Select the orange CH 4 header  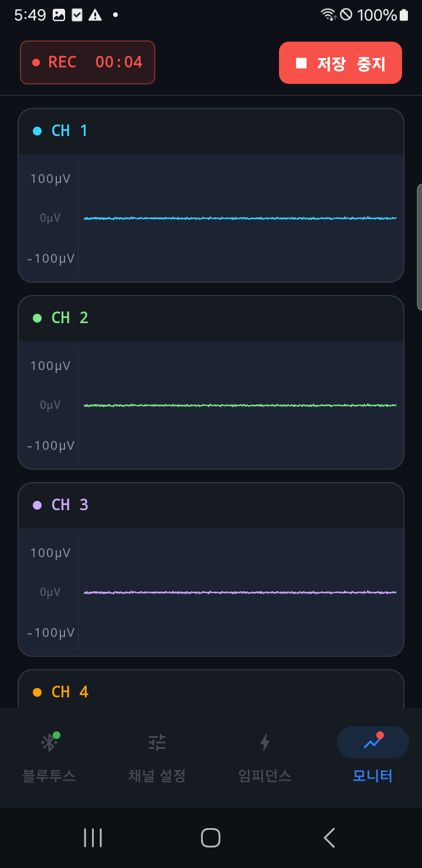(x=211, y=690)
